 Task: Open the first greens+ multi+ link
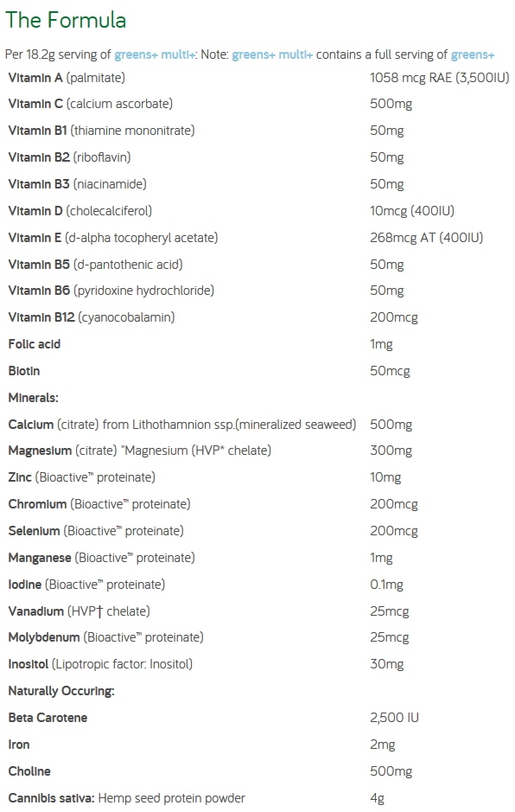(155, 54)
